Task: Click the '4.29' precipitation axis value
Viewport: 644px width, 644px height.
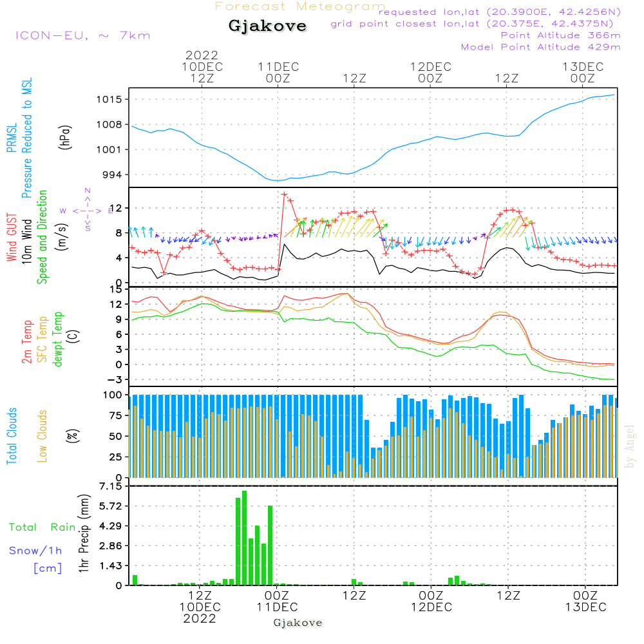Action: pyautogui.click(x=111, y=526)
